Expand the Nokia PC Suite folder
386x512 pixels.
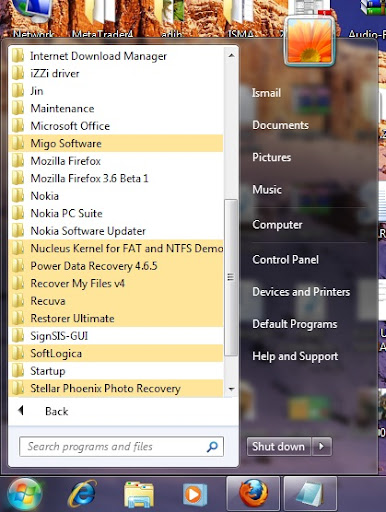[116, 213]
